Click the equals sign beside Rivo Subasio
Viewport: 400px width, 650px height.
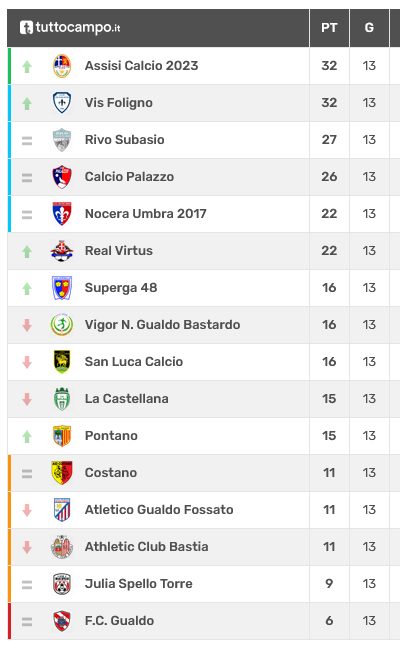click(27, 141)
